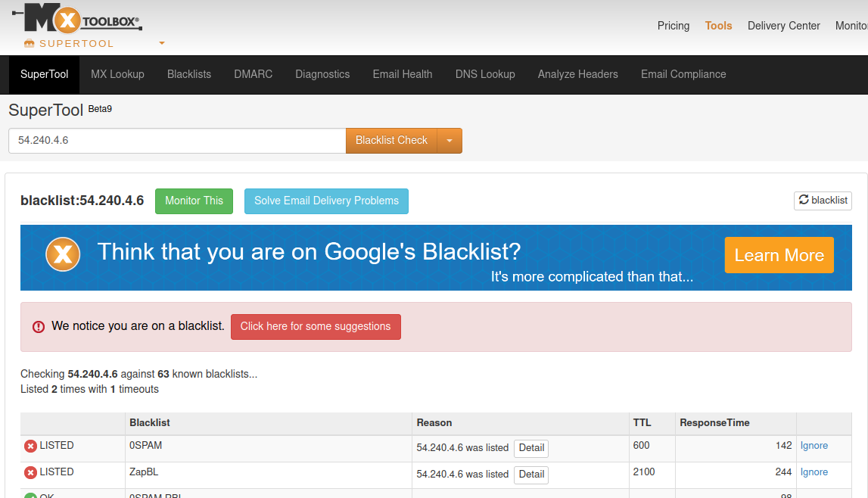Screen dimensions: 868x498
Task: Open Detail for the ZapBL listing
Action: (531, 475)
